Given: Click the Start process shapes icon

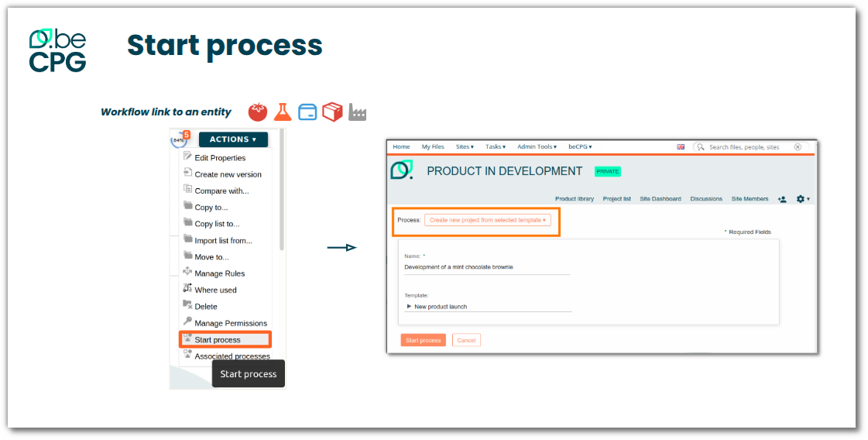Looking at the screenshot, I should [x=187, y=338].
